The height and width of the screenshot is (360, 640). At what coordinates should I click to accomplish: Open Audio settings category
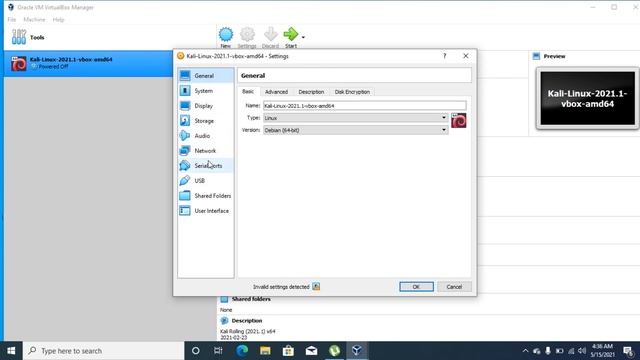(206, 136)
